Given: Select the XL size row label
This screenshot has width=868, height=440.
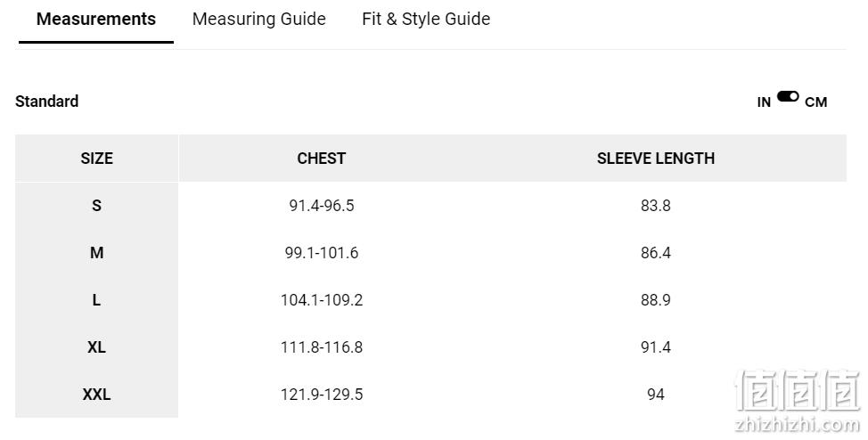Looking at the screenshot, I should [97, 347].
